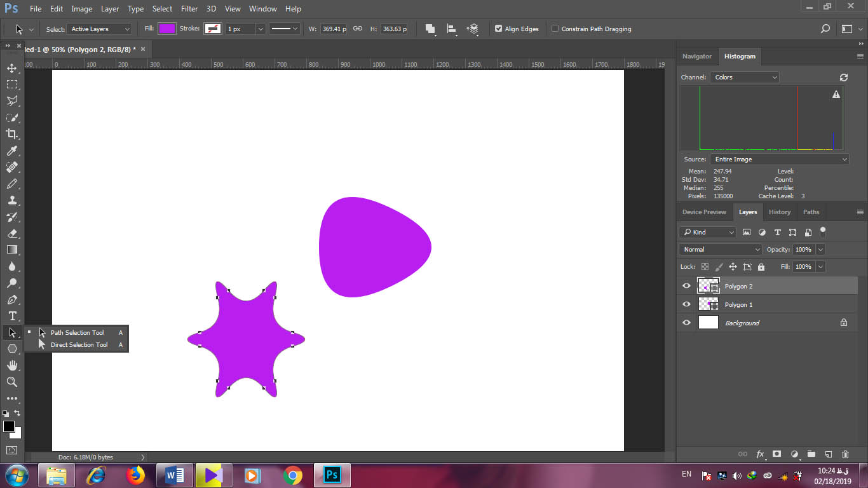Select the Rectangular Marquee tool

click(12, 85)
